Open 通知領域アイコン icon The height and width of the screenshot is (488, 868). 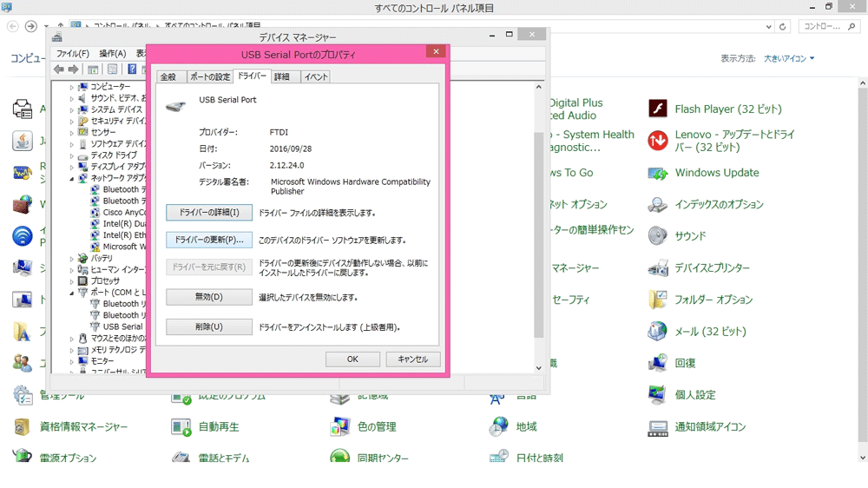pos(658,427)
